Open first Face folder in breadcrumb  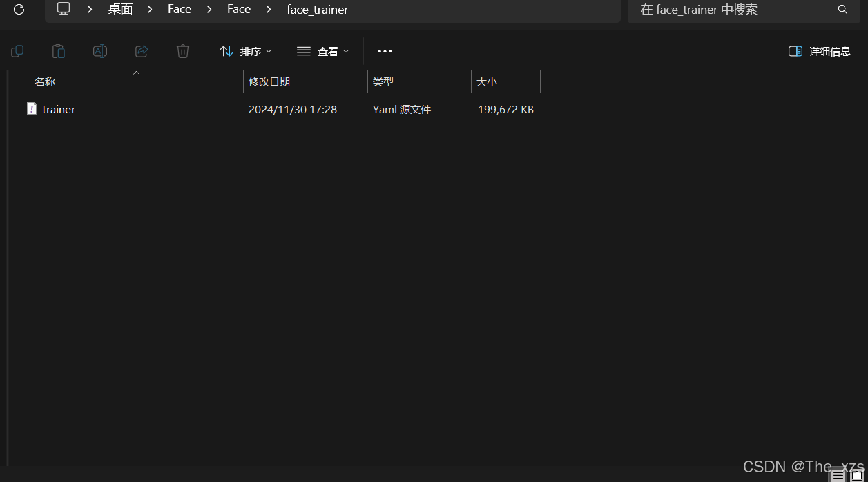tap(180, 9)
